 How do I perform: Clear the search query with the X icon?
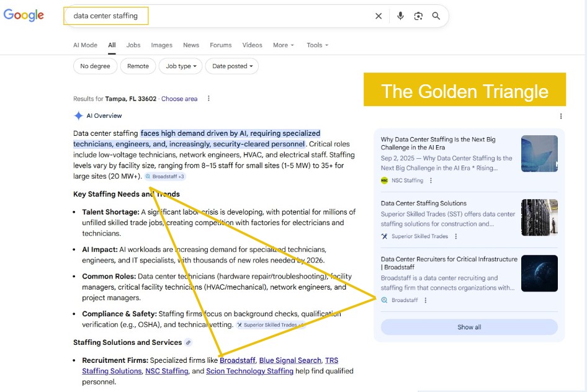pyautogui.click(x=379, y=16)
